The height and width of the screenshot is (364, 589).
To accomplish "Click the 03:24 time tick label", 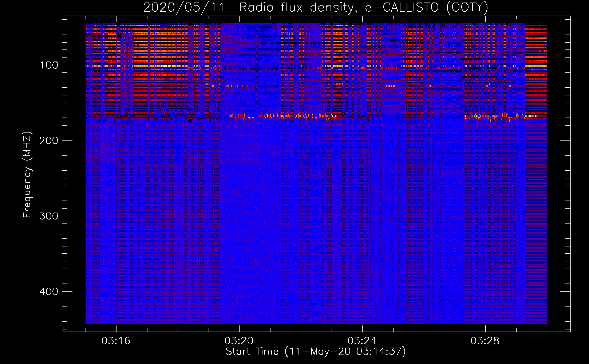I will 362,341.
